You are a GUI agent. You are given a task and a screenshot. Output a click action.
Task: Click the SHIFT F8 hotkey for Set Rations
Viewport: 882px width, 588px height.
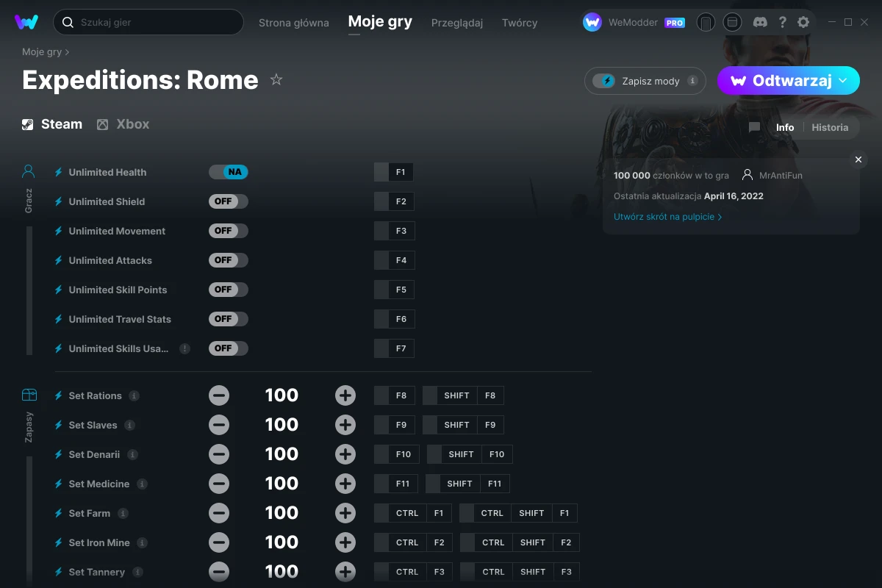point(463,395)
